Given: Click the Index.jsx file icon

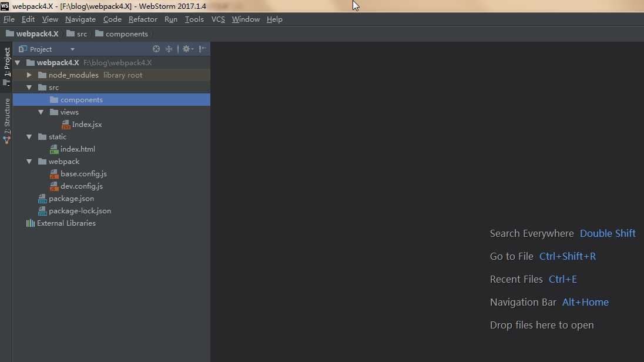Looking at the screenshot, I should (66, 125).
